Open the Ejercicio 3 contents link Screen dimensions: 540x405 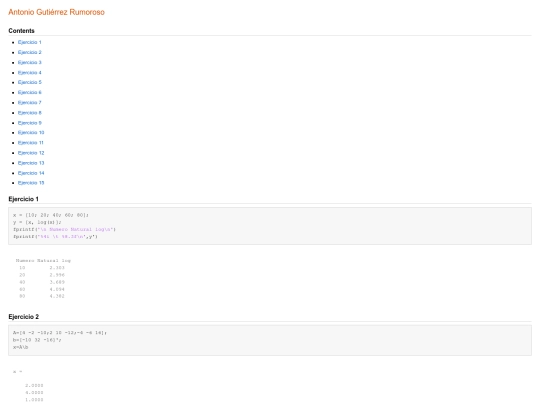coord(30,62)
